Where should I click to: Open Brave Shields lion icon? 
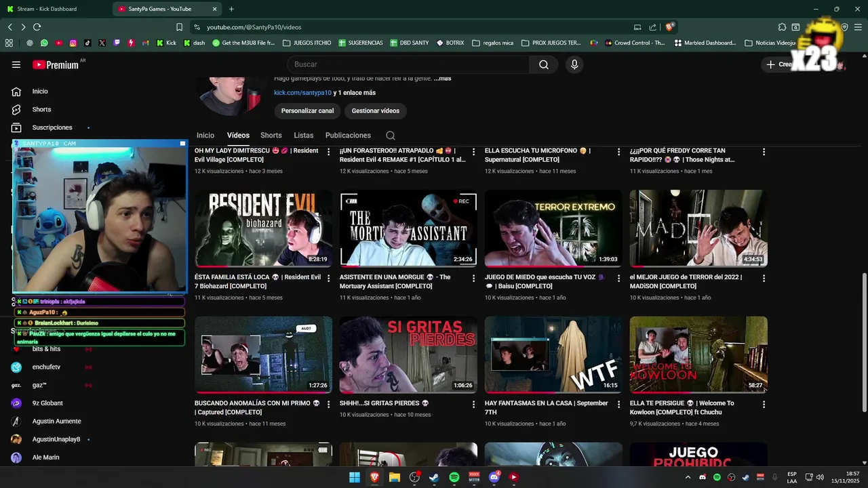pos(669,27)
